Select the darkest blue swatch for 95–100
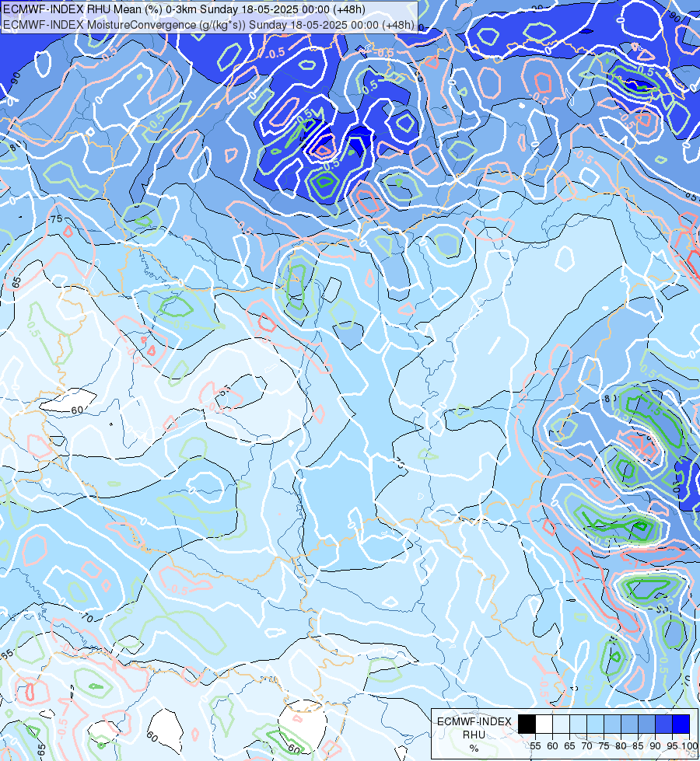Viewport: 700px width, 761px height. [681, 724]
